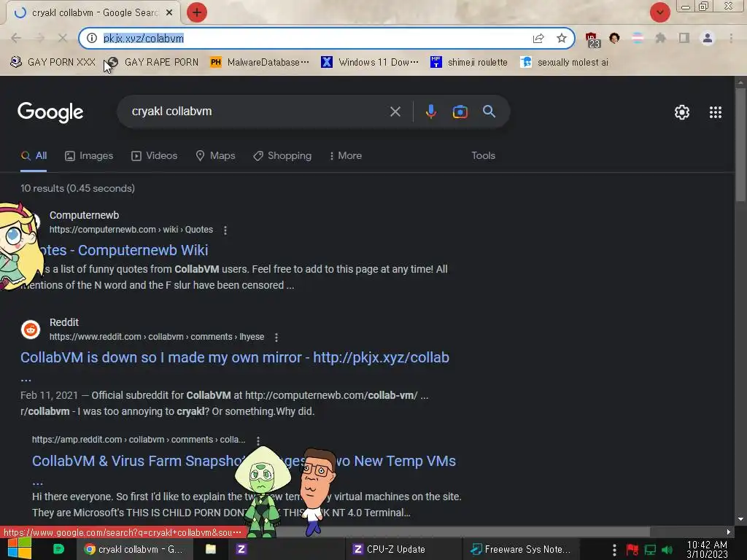
Task: Switch to CPU-Z Update window
Action: pyautogui.click(x=403, y=549)
